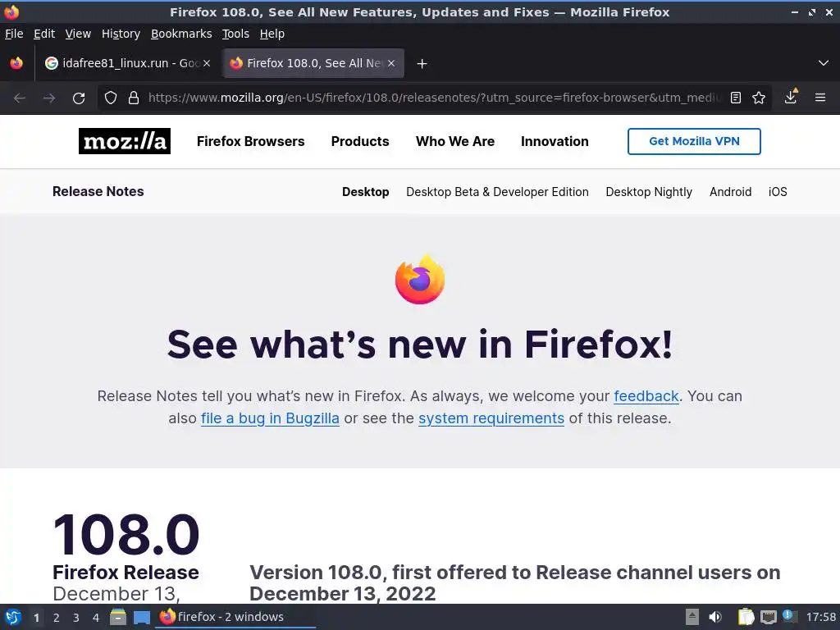840x630 pixels.
Task: Switch to workspace 3
Action: [x=76, y=618]
